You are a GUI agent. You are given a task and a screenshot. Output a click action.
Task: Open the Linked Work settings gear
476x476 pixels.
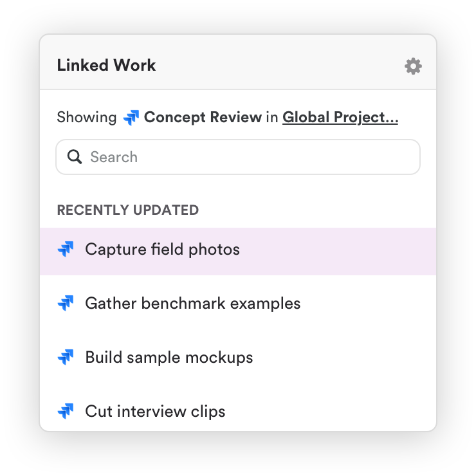(x=413, y=66)
